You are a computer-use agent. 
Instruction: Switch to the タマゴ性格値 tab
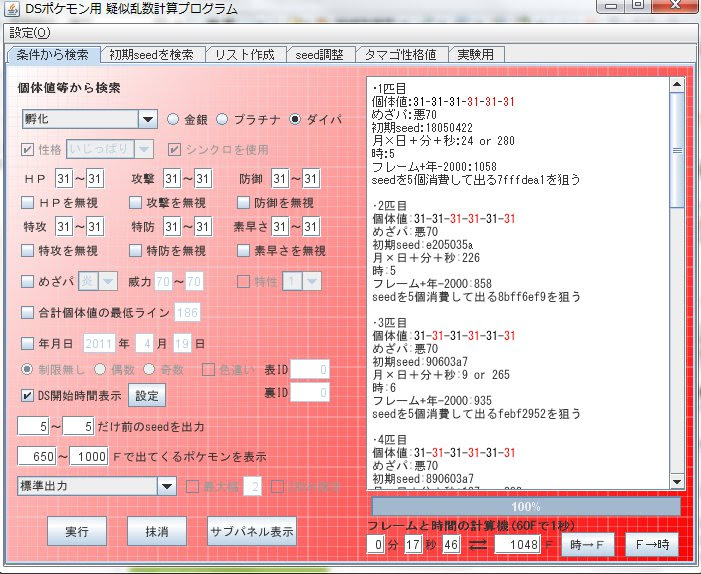pos(401,55)
